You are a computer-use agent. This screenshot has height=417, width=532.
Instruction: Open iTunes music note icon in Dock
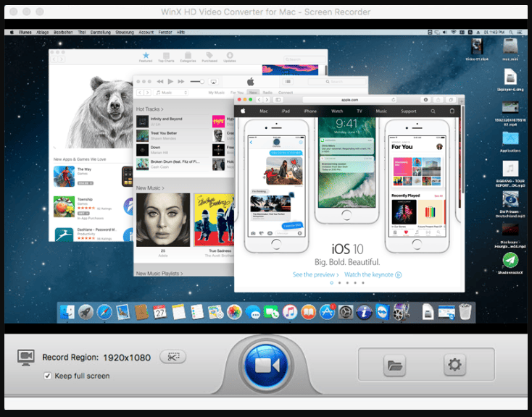click(290, 312)
